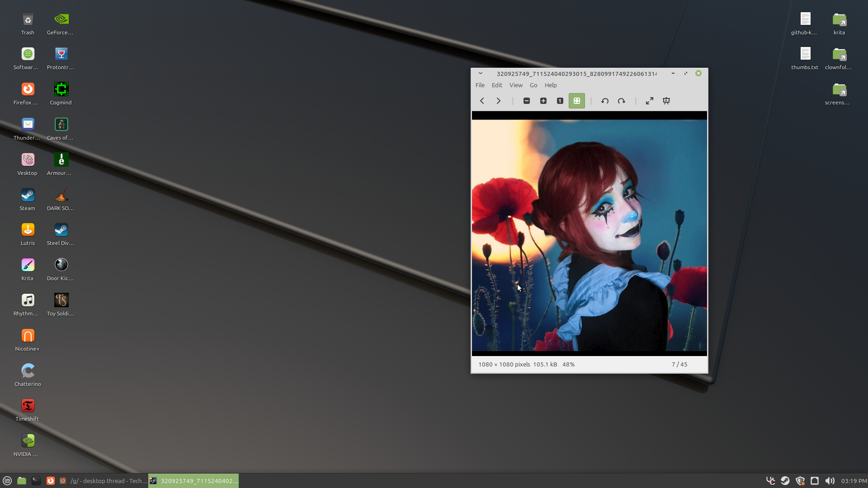Go to previous image in viewer

(x=482, y=101)
